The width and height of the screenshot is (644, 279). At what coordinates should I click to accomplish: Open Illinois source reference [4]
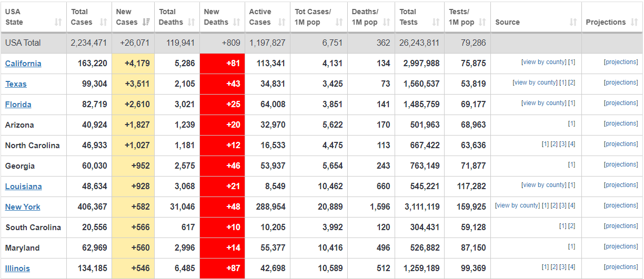[572, 267]
